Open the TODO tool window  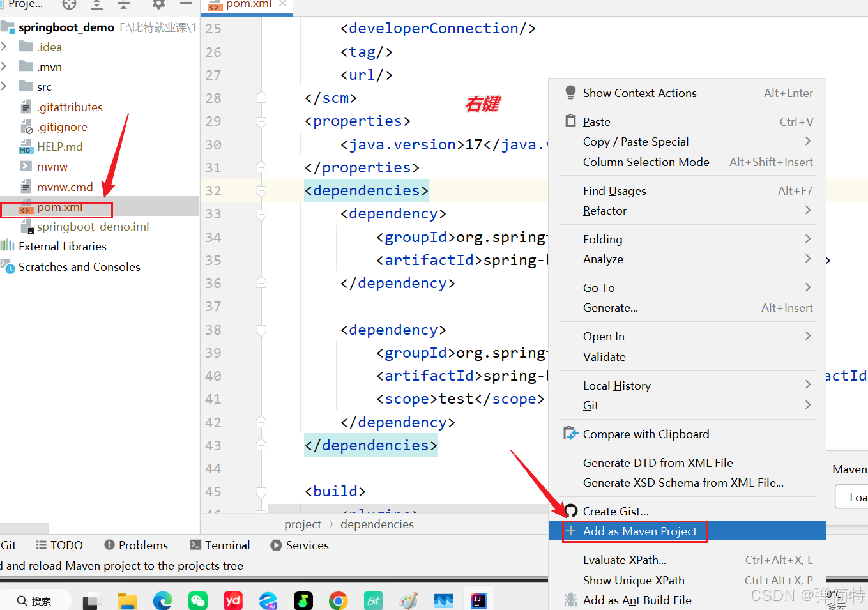[59, 545]
